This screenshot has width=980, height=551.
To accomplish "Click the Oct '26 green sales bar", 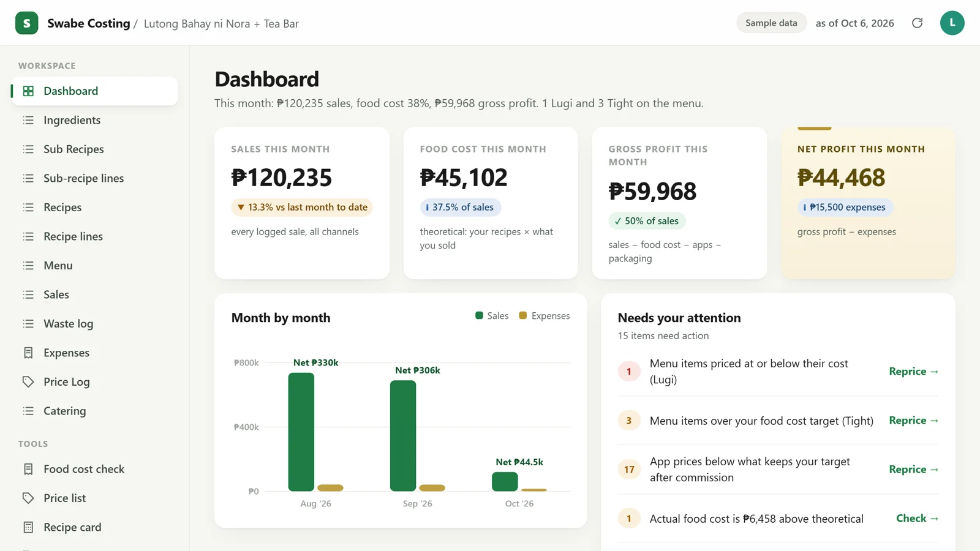I will click(505, 482).
